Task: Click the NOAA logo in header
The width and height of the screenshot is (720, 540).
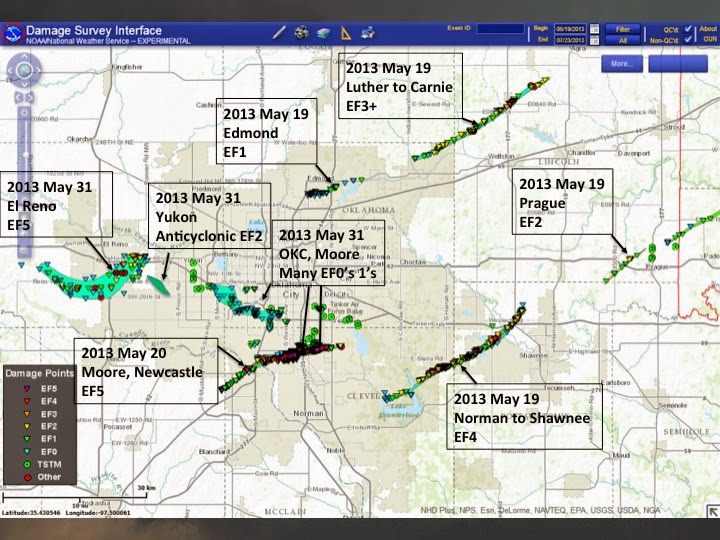Action: pos(12,34)
